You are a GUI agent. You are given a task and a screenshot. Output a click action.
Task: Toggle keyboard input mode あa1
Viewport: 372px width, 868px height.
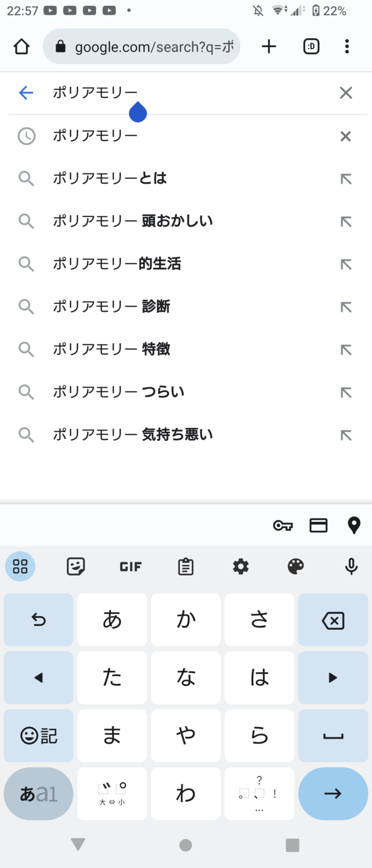pos(38,794)
